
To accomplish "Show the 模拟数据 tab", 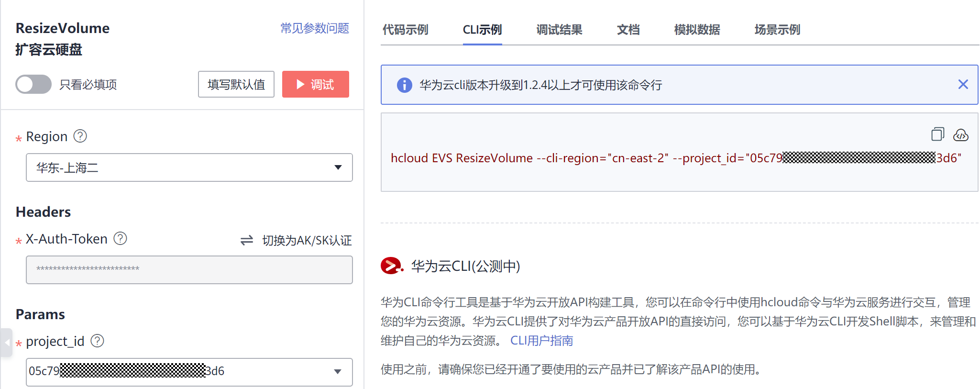I will [697, 30].
